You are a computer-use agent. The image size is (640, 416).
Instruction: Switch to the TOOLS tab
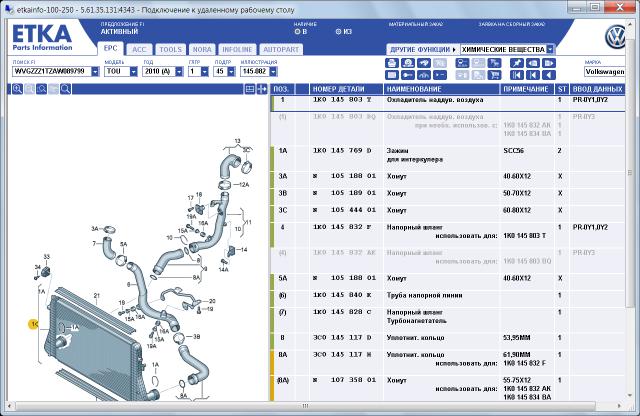pos(170,49)
